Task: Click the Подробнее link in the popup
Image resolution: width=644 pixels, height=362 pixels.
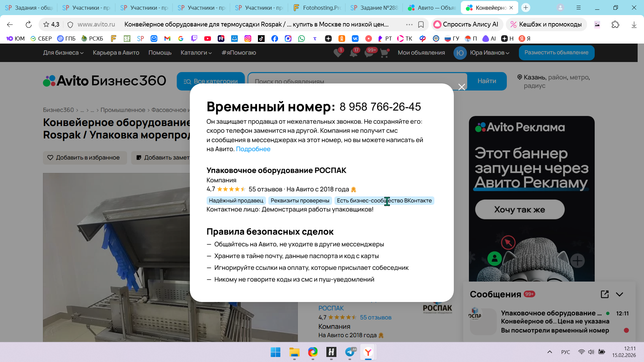Action: pyautogui.click(x=253, y=149)
